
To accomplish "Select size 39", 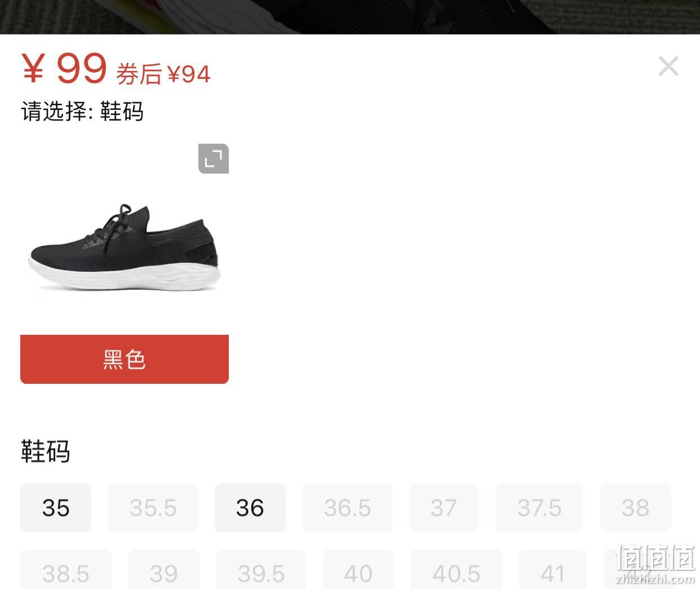I will tap(164, 569).
